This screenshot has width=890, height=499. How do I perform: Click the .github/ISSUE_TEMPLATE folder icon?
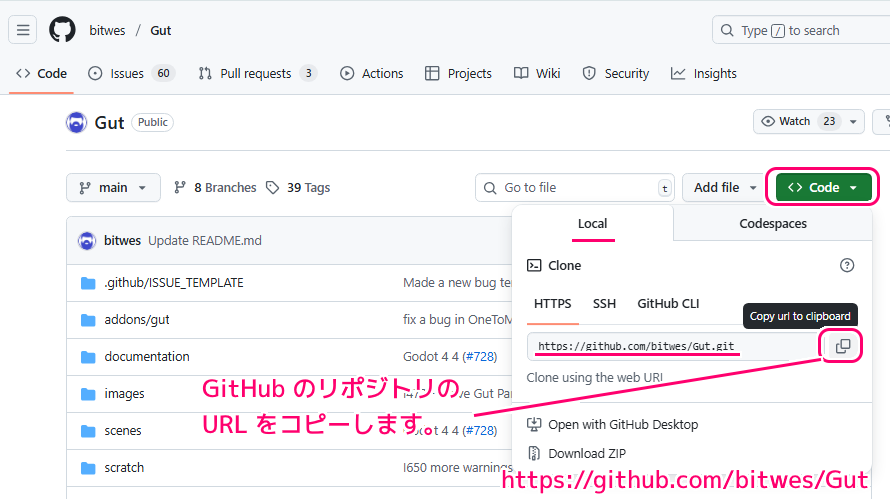(88, 283)
